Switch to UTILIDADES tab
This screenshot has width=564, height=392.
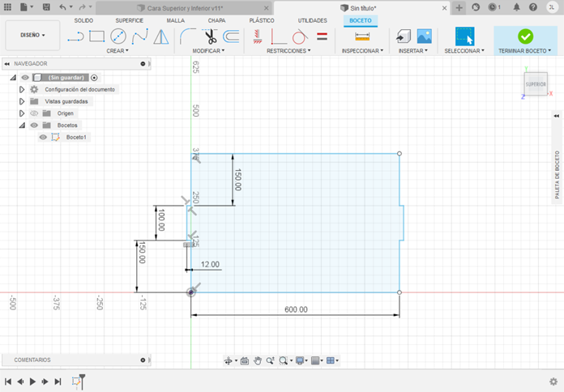(312, 20)
